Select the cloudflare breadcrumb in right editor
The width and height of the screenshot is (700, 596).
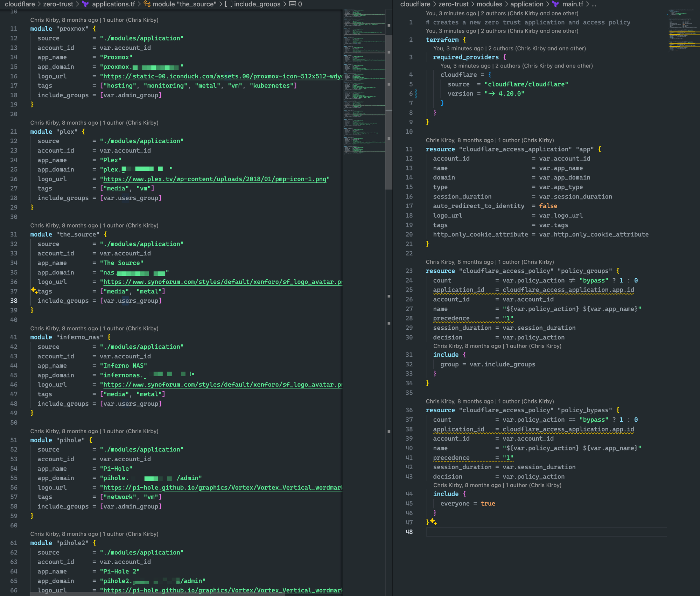coord(415,4)
